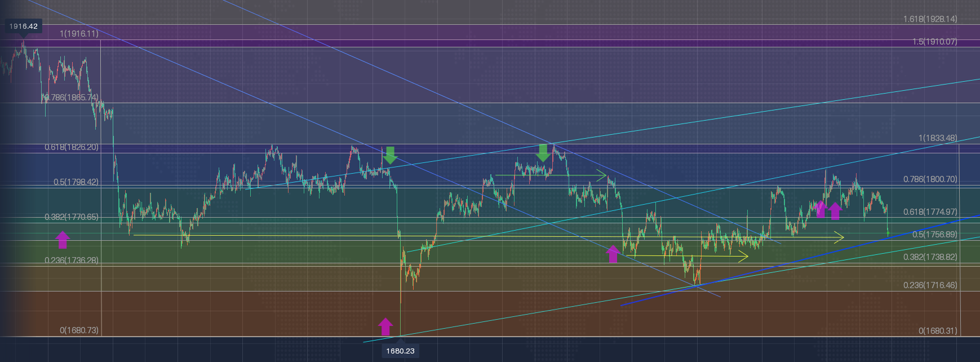
Task: Select the 1.5(1910.07) extension label
Action: (x=934, y=42)
